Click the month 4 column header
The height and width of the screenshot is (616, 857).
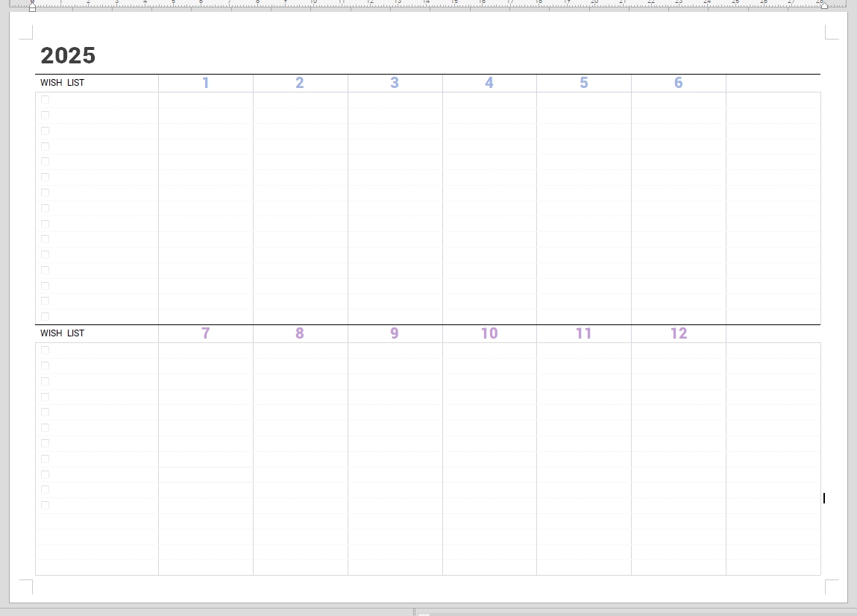point(489,83)
